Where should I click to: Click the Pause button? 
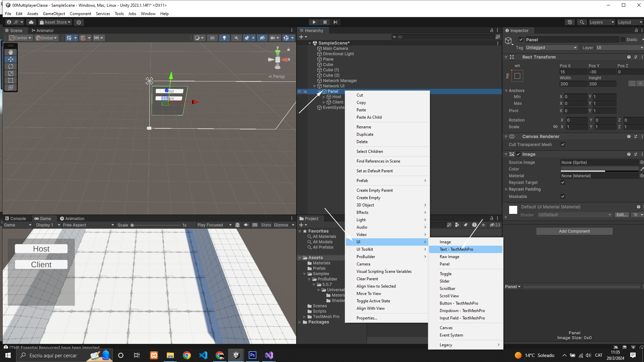[x=325, y=22]
